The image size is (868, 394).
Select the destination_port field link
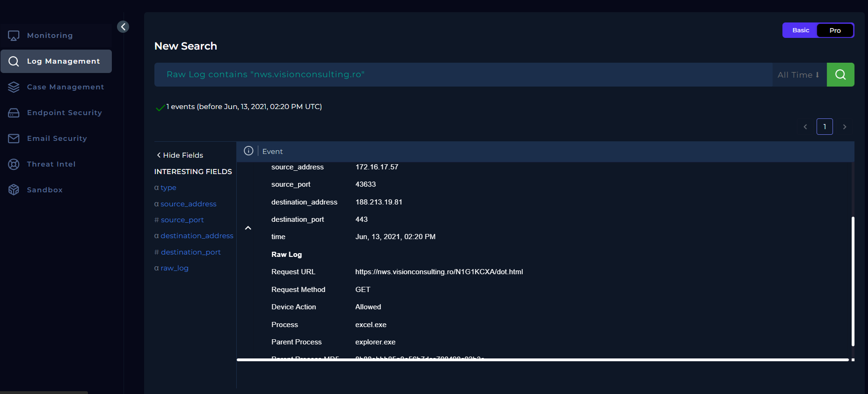tap(190, 252)
